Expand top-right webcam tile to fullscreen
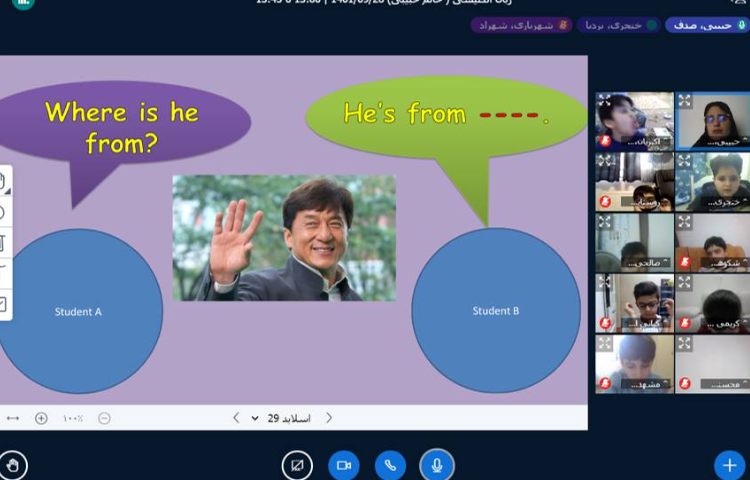The image size is (750, 480). tap(685, 101)
